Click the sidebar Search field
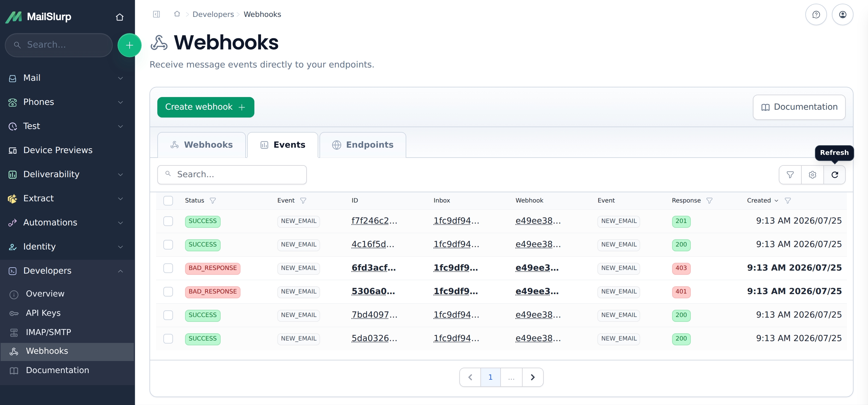 (x=59, y=45)
